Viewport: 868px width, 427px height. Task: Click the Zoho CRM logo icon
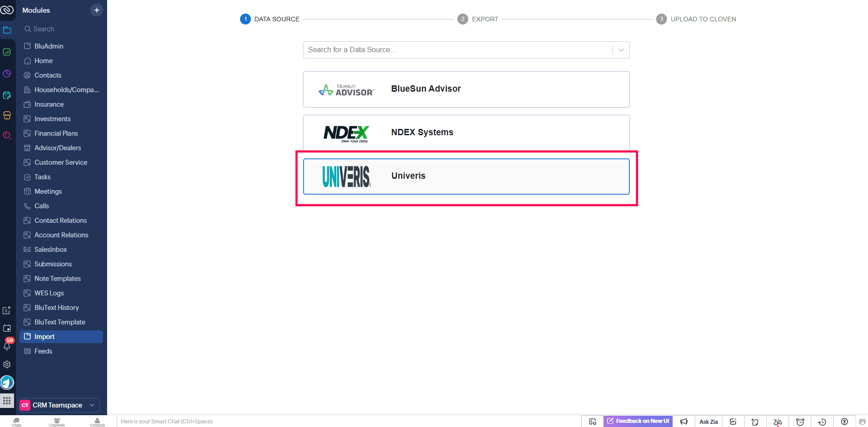(7, 10)
